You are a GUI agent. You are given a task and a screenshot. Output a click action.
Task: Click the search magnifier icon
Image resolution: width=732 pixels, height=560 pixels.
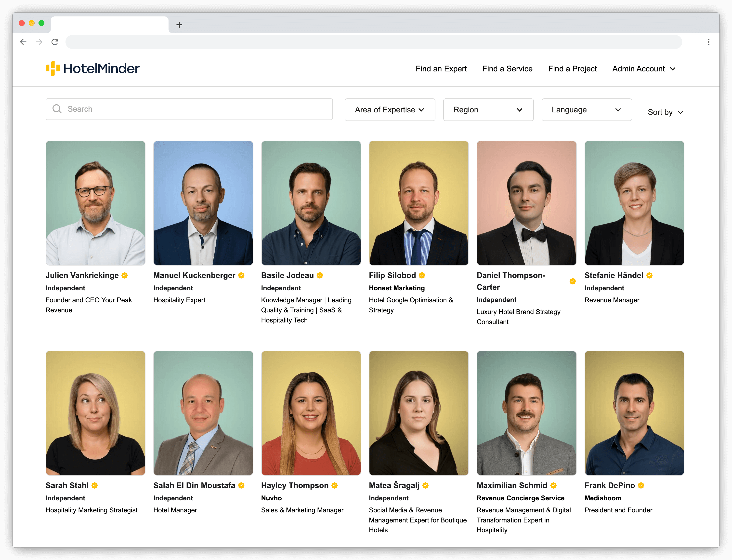(57, 109)
